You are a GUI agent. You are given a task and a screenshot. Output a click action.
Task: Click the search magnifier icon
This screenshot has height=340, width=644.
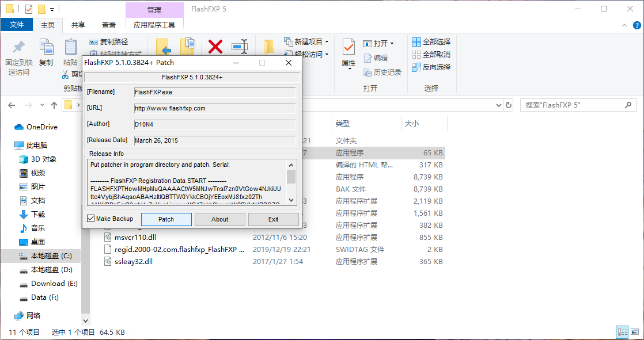pyautogui.click(x=628, y=105)
